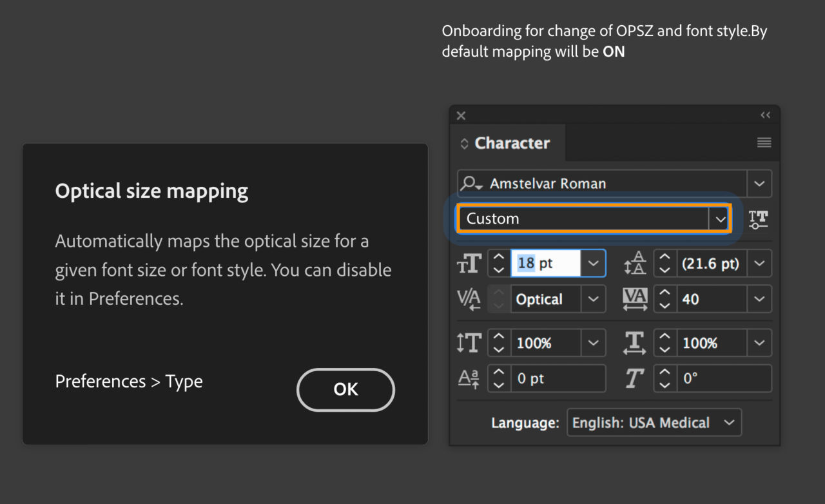Viewport: 825px width, 504px height.
Task: Expand the Amstelvar Roman font family list
Action: 759,184
